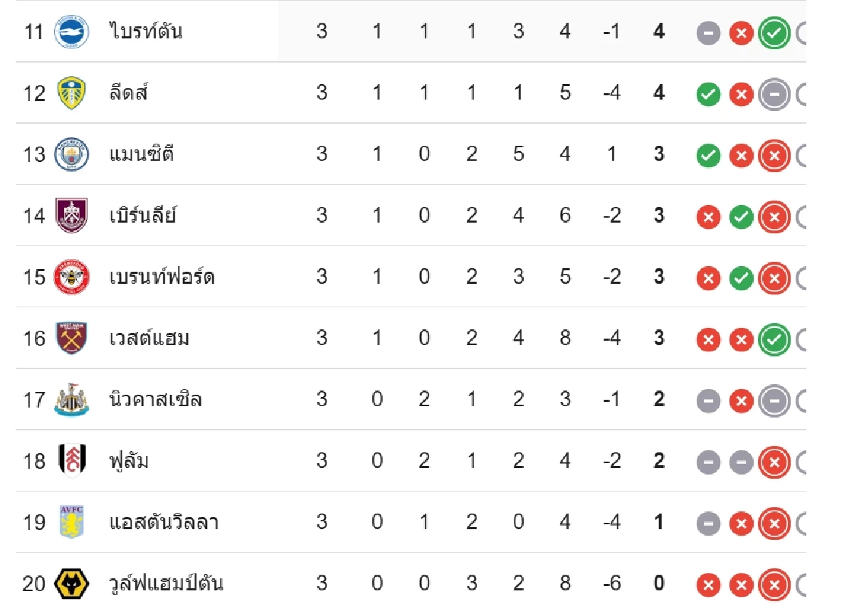Click Brighton's circled green win form icon
This screenshot has width=854, height=616.
(x=774, y=33)
